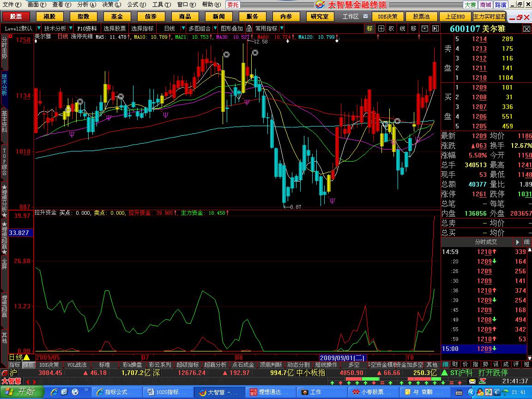Close the 600107 quote side panel

pyautogui.click(x=526, y=29)
